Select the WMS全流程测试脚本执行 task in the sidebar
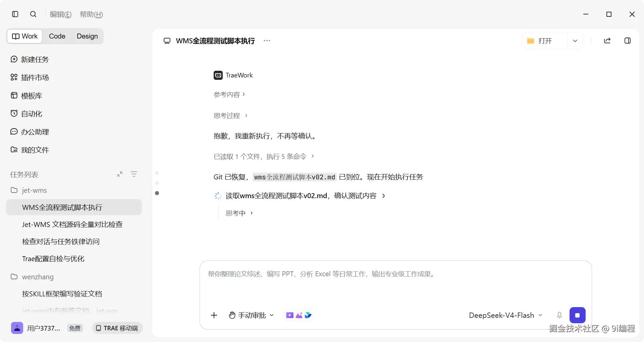Image resolution: width=644 pixels, height=342 pixels. tap(74, 207)
